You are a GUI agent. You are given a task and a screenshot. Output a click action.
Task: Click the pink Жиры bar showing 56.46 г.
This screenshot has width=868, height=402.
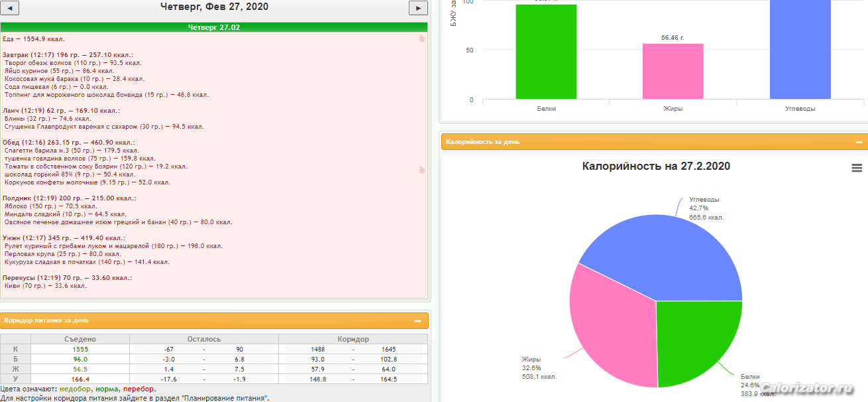(x=673, y=72)
